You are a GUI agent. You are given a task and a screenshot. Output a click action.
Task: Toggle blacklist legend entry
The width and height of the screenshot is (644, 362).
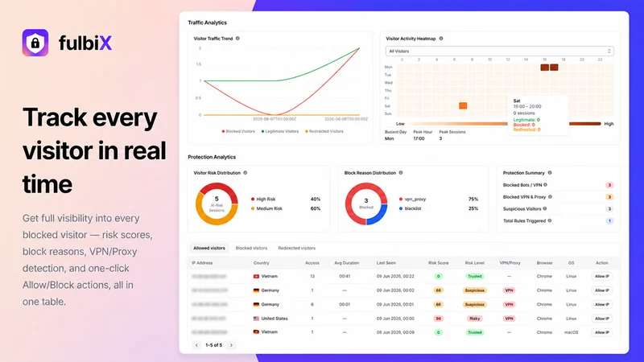point(410,208)
